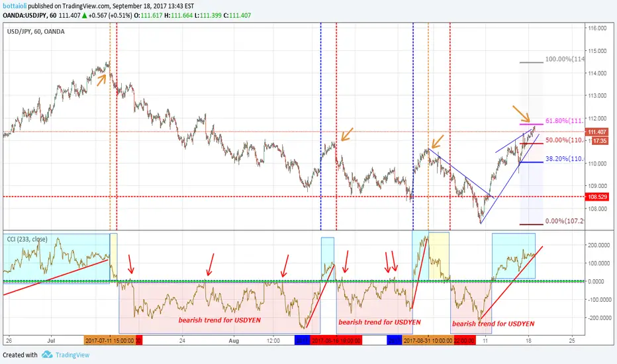Click the 38.20% Fibonacci level label
617x364 pixels.
(565, 159)
